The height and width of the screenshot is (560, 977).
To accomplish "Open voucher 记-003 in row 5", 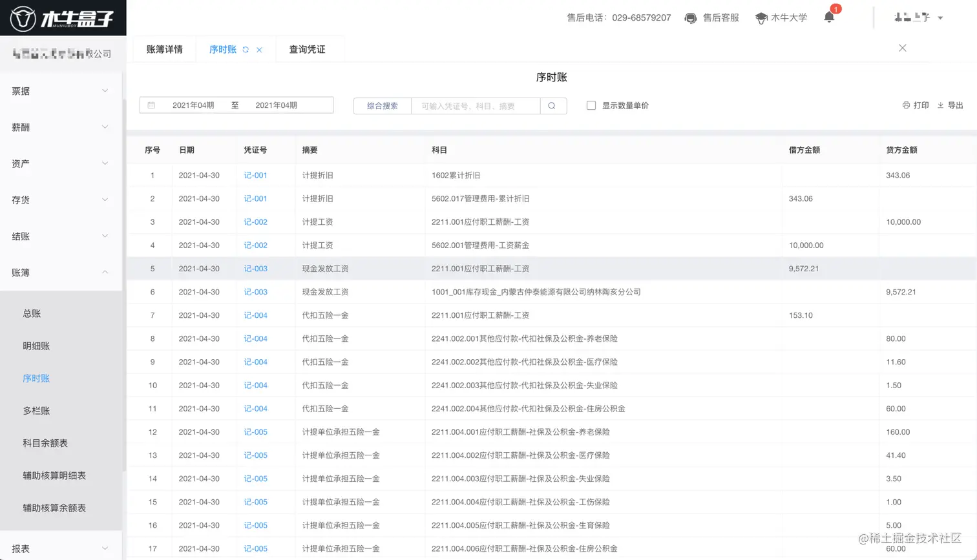I will [x=255, y=268].
